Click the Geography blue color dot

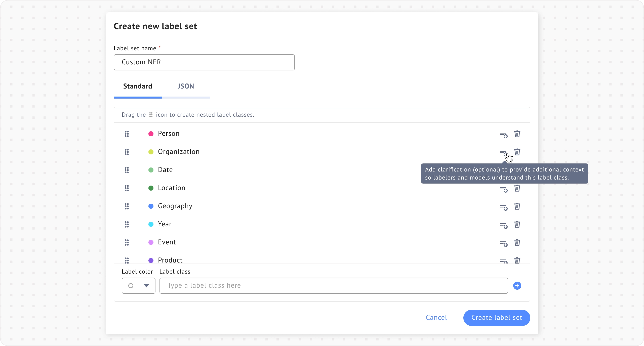pos(151,206)
